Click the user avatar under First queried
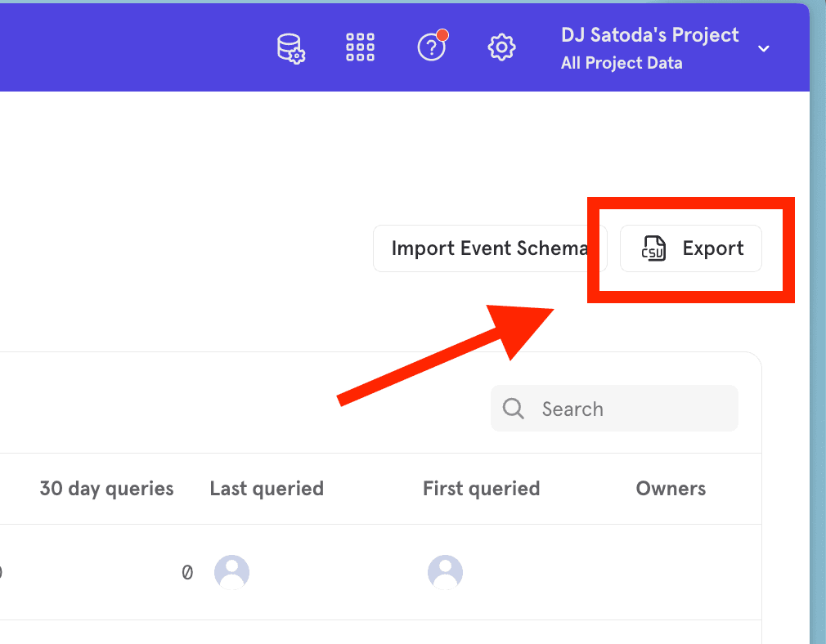The image size is (826, 644). click(x=445, y=572)
